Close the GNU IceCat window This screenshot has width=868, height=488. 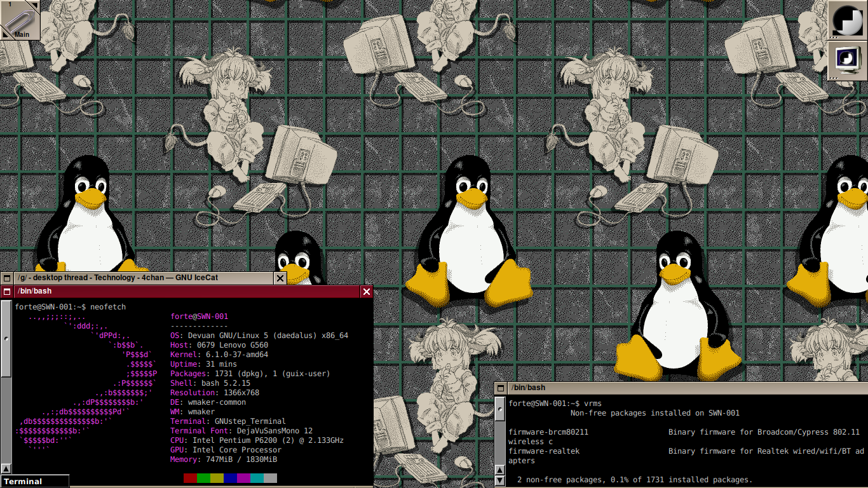click(280, 278)
